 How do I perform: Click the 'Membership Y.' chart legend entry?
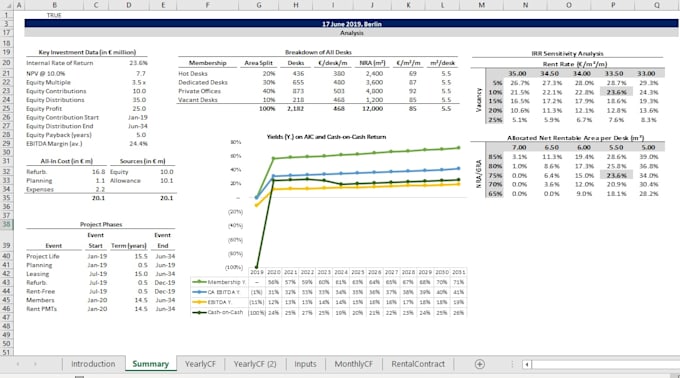point(219,282)
